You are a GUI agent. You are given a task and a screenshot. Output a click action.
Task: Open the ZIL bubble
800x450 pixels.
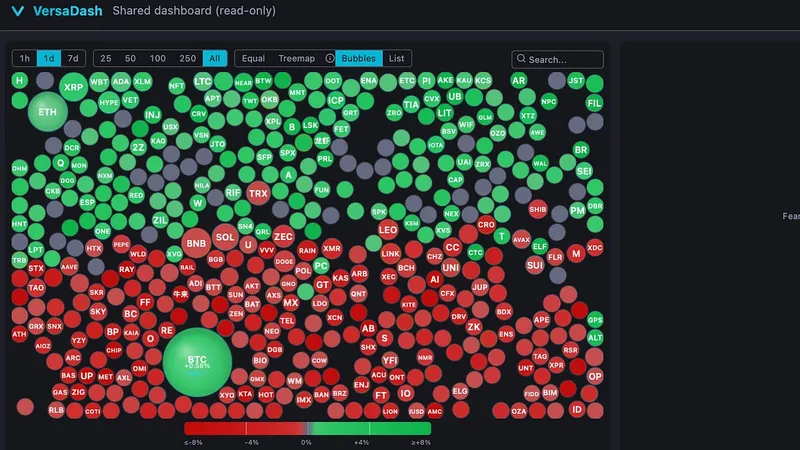click(160, 220)
